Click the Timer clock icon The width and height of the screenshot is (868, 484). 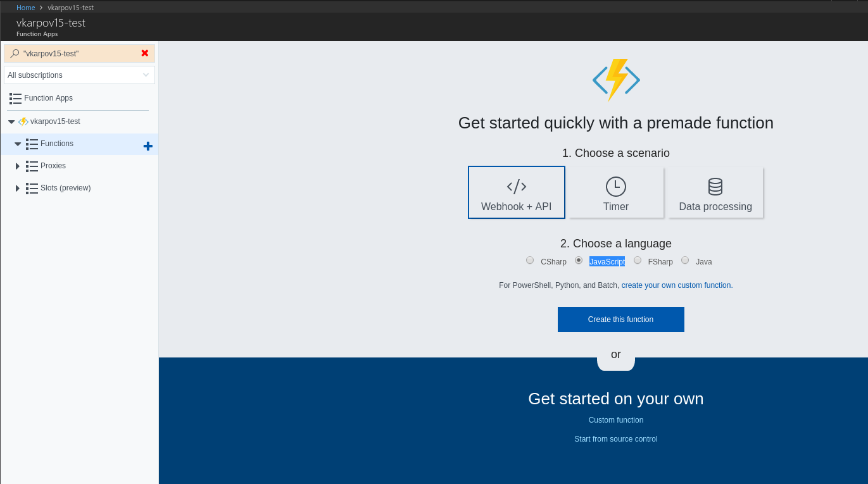pyautogui.click(x=616, y=186)
